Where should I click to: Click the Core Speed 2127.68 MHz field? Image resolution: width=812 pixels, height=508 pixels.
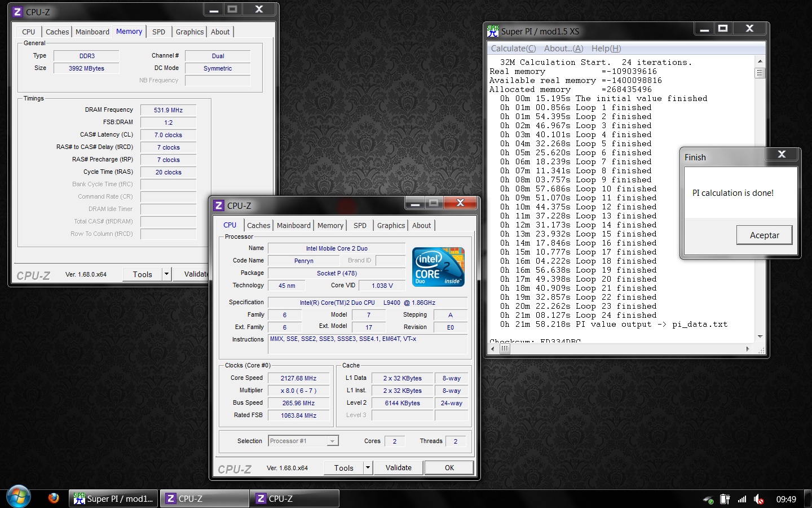(298, 378)
